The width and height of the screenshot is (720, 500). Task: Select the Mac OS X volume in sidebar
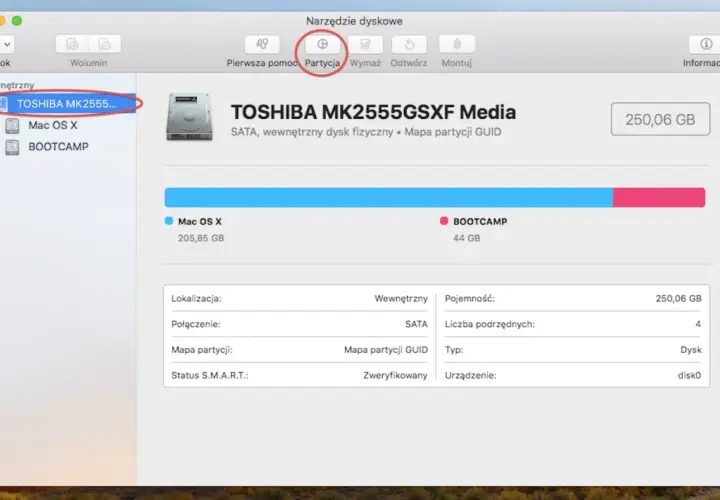(x=52, y=125)
